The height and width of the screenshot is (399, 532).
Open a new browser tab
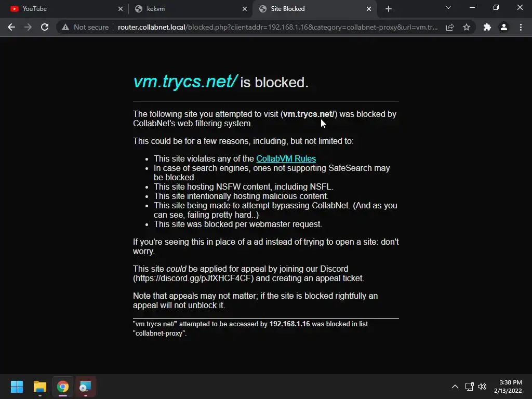pyautogui.click(x=389, y=9)
